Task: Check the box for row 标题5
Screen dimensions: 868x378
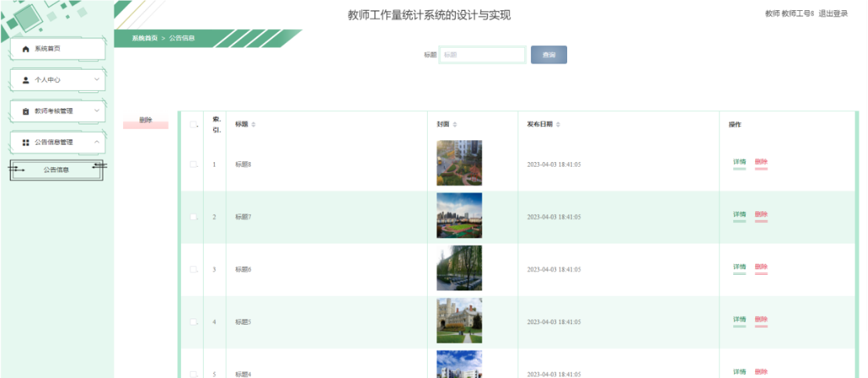Action: (193, 322)
